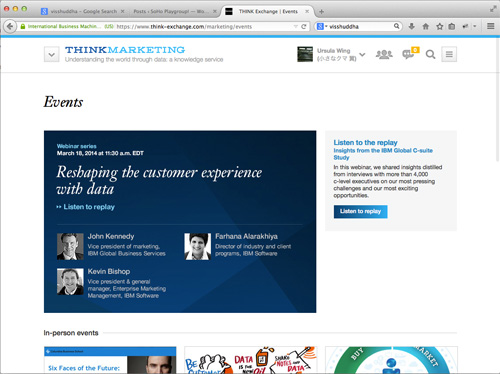500x374 pixels.
Task: Click the Webinar series label
Action: click(76, 146)
